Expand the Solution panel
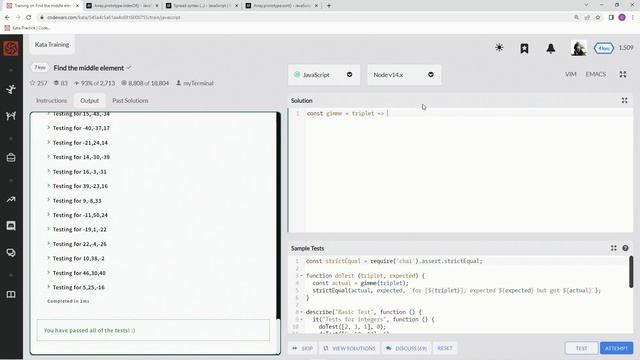The height and width of the screenshot is (360, 640). tap(624, 100)
